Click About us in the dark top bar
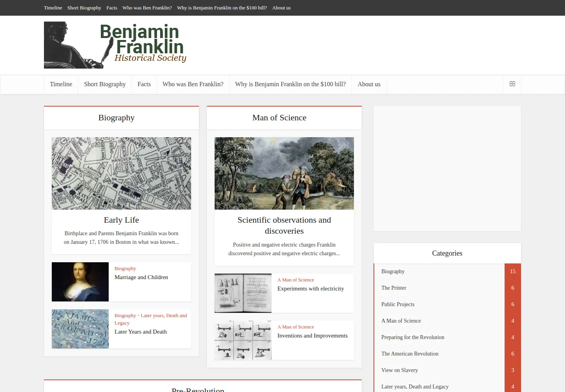 coord(281,8)
